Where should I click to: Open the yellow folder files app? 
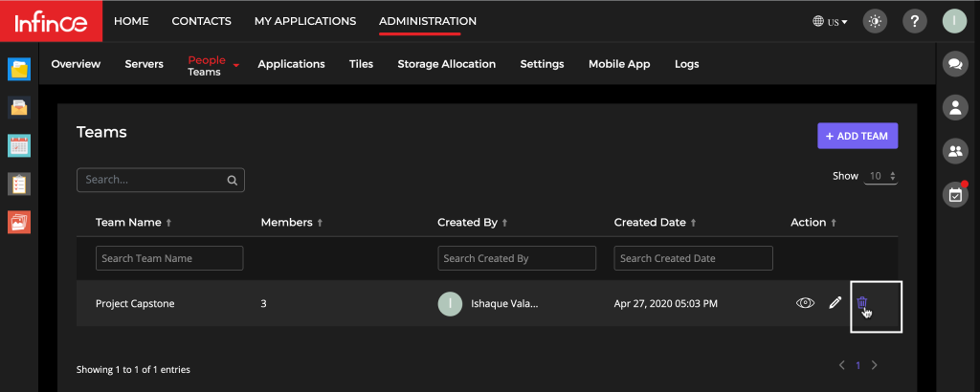(x=19, y=69)
